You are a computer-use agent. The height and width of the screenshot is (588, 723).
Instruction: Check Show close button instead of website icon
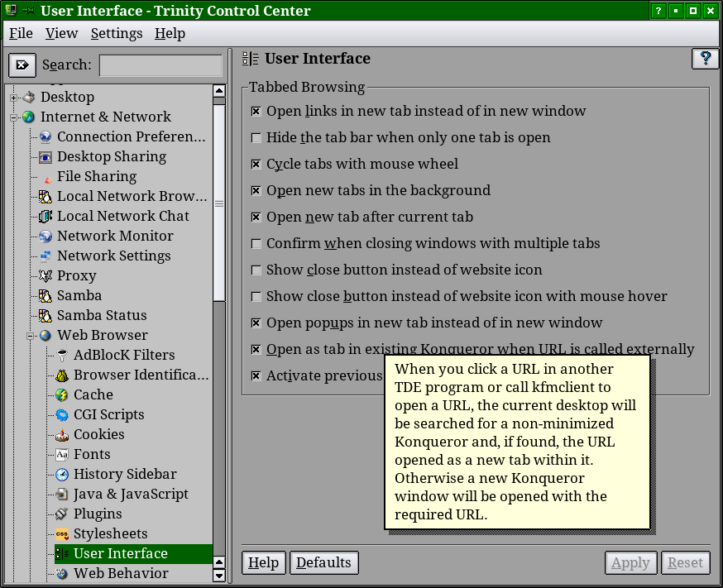pos(256,270)
